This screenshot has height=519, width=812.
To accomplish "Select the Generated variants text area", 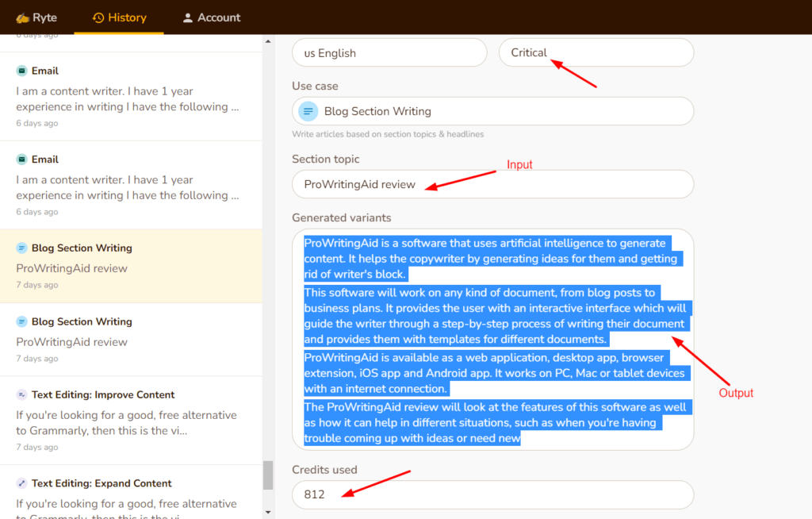I will 492,340.
